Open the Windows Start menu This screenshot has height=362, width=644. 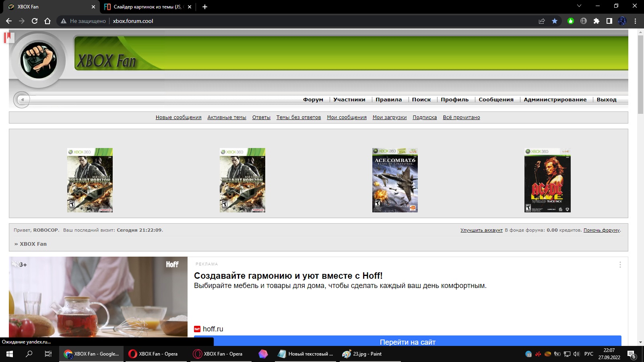[10, 354]
